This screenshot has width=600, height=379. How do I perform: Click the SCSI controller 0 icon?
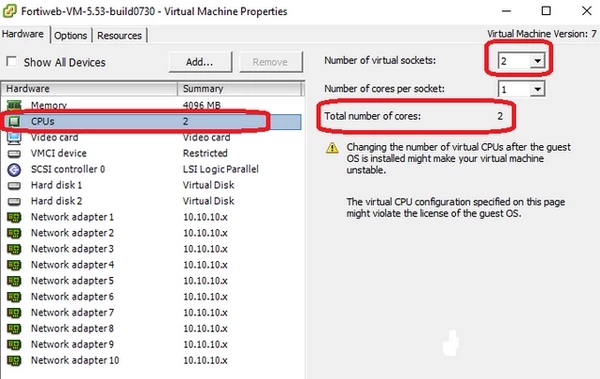[14, 170]
